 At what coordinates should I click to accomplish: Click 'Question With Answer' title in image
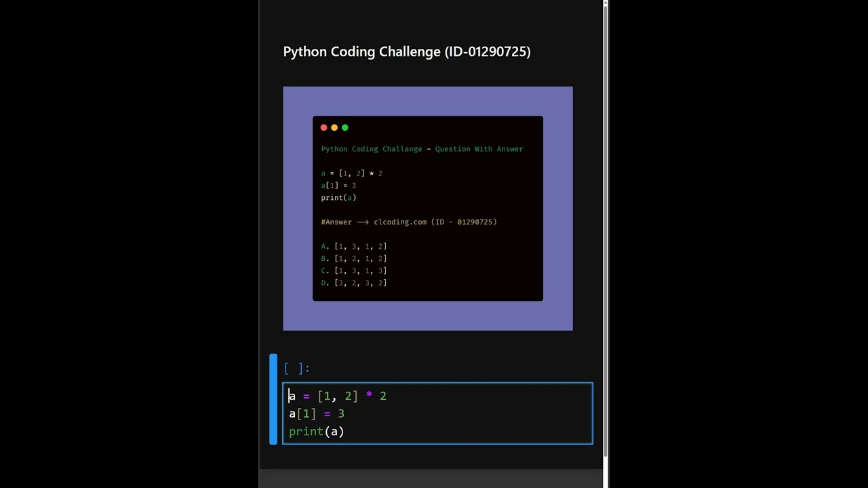(479, 149)
